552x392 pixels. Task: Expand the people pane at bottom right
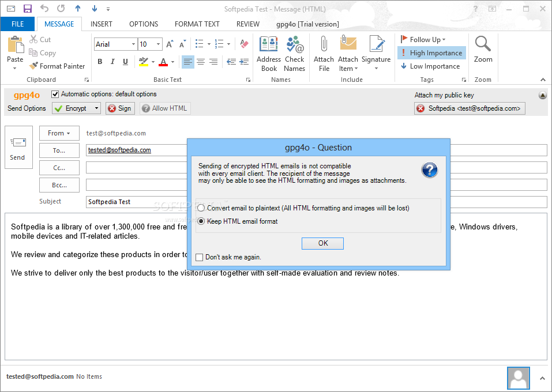point(542,378)
